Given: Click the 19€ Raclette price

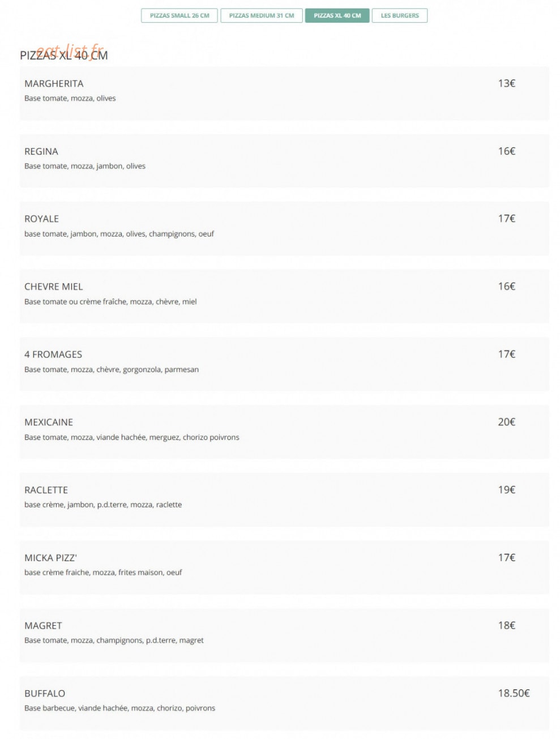Looking at the screenshot, I should (x=507, y=490).
